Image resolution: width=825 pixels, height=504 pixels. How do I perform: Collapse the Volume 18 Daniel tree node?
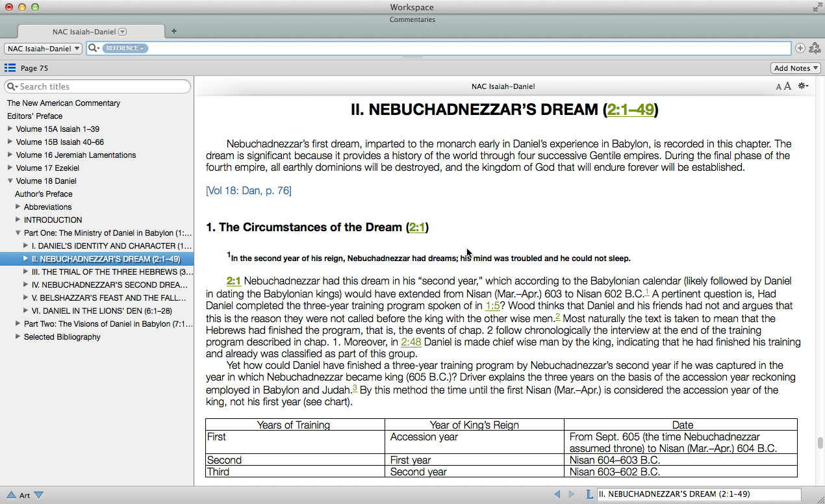[x=10, y=181]
